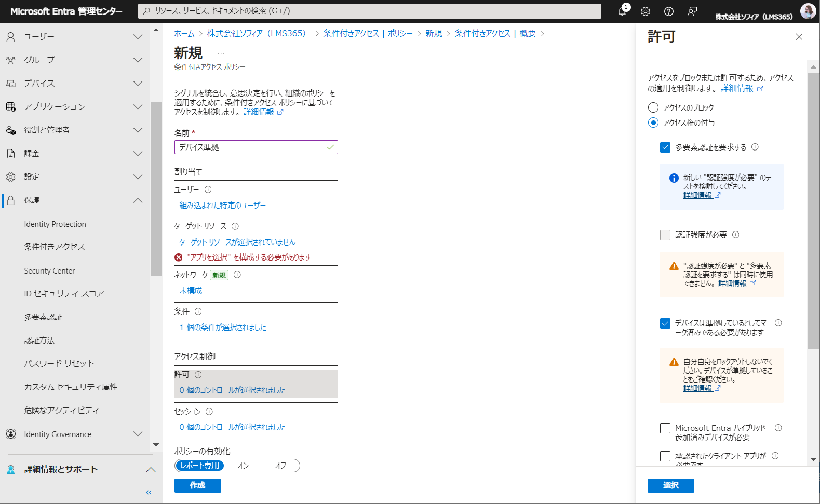Click ホーム breadcrumb link
This screenshot has width=820, height=504.
coord(184,33)
